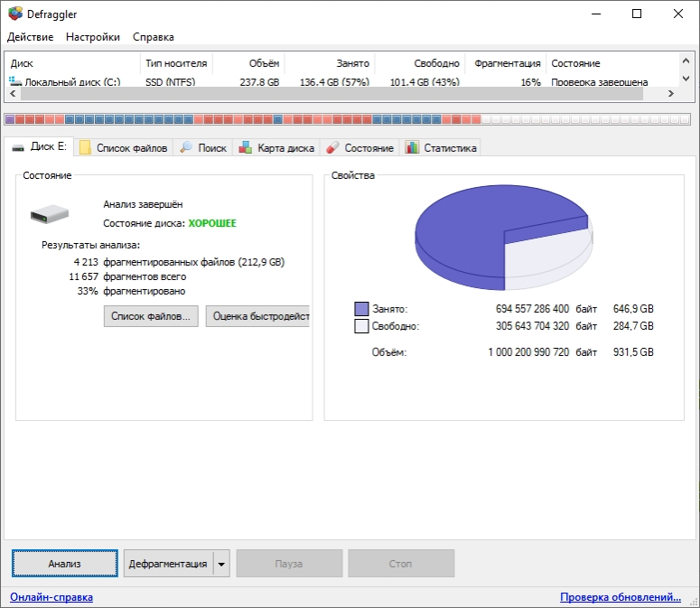Click the chart icon on Статистика tab
The height and width of the screenshot is (608, 700).
pyautogui.click(x=412, y=148)
